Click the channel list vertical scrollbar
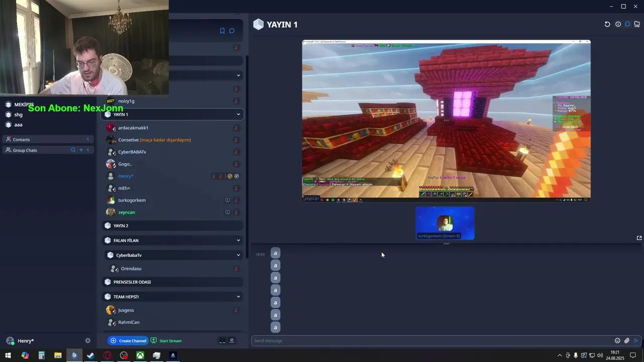 (x=247, y=156)
